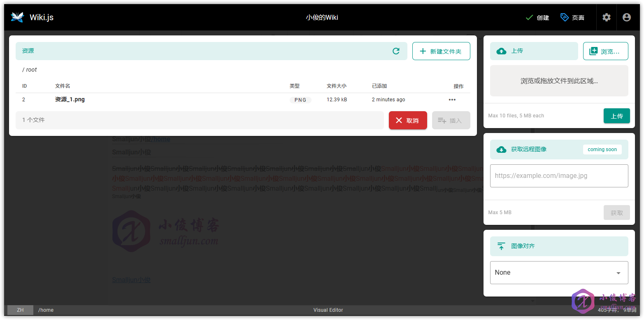644x320 pixels.
Task: Click 创建 in the top bar
Action: (x=537, y=17)
